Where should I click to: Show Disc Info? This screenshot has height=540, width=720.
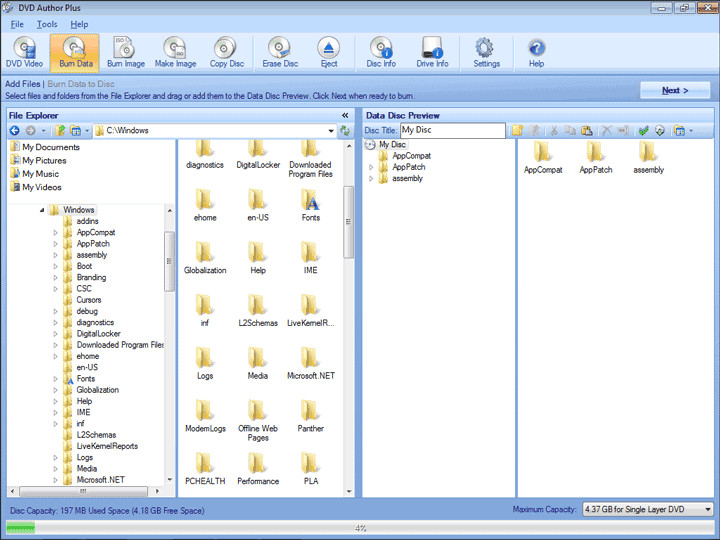click(x=381, y=53)
